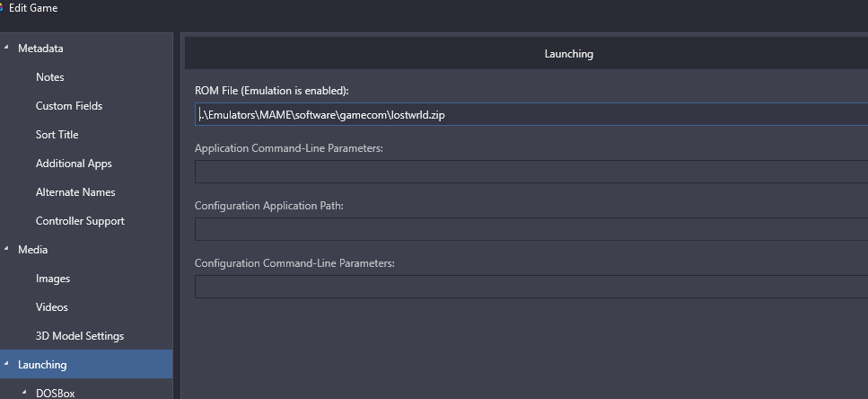
Task: Focus Application Command-Line Parameters field
Action: click(531, 172)
